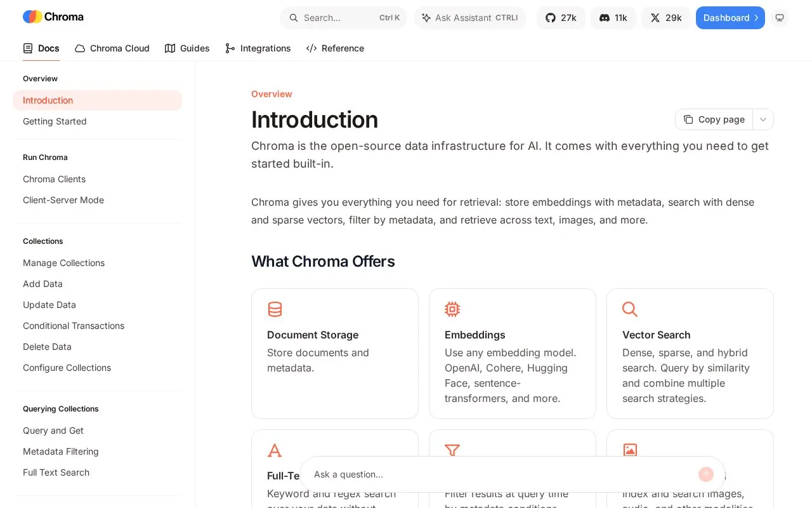The width and height of the screenshot is (812, 508).
Task: Open the X 29k link
Action: coord(666,18)
